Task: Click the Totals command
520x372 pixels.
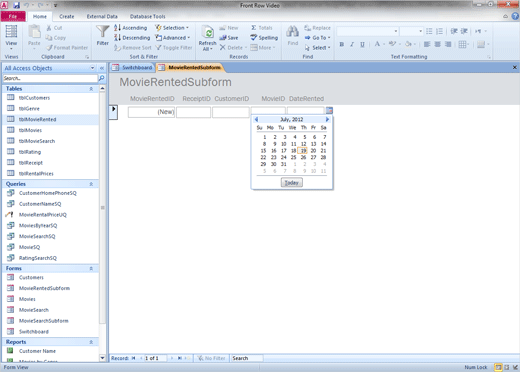Action: (x=262, y=28)
